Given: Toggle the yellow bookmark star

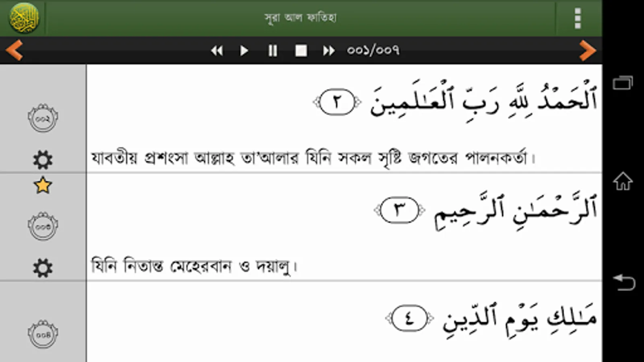Looking at the screenshot, I should click(x=43, y=185).
